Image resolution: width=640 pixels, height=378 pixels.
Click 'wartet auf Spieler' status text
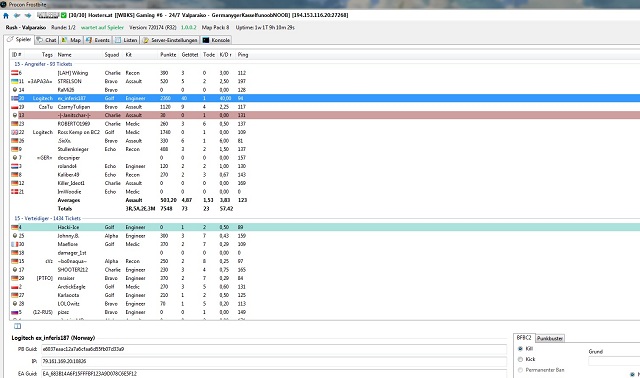pos(102,27)
